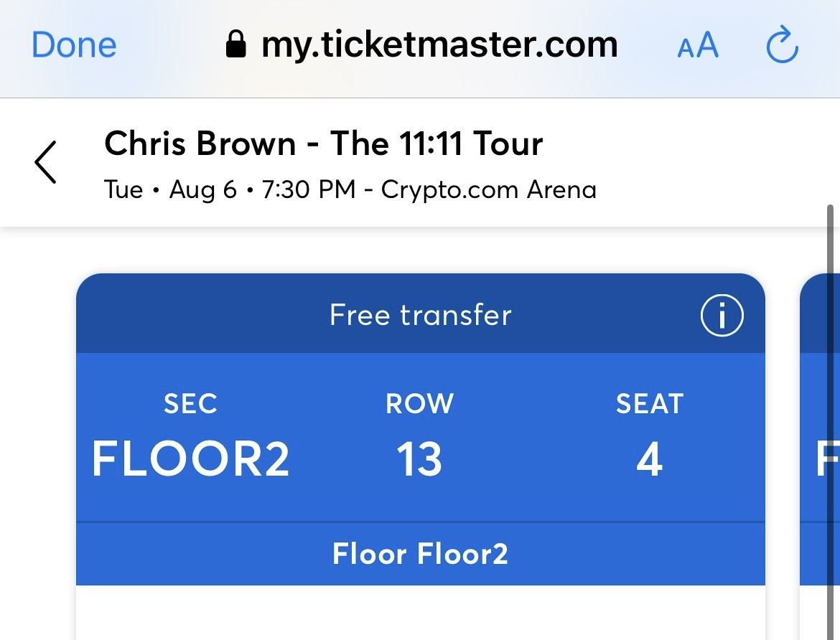Image resolution: width=840 pixels, height=640 pixels.
Task: Tap the refresh icon in Safari toolbar
Action: point(782,45)
